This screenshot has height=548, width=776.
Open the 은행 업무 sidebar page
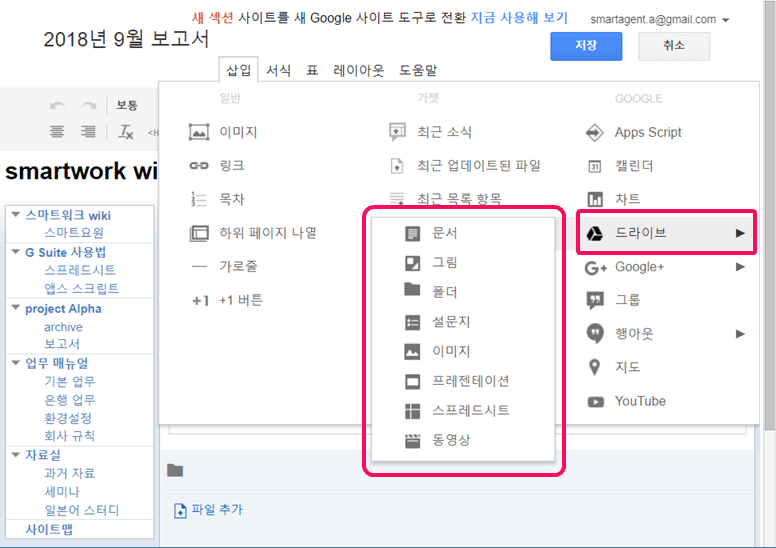[x=69, y=399]
